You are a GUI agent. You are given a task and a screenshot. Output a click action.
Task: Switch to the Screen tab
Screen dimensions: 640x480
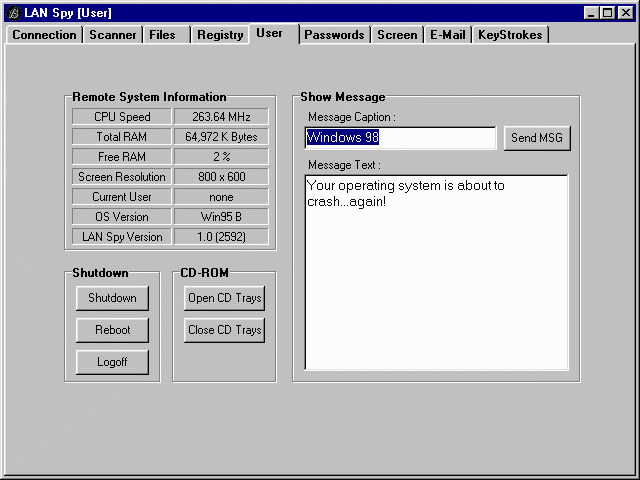tap(397, 35)
